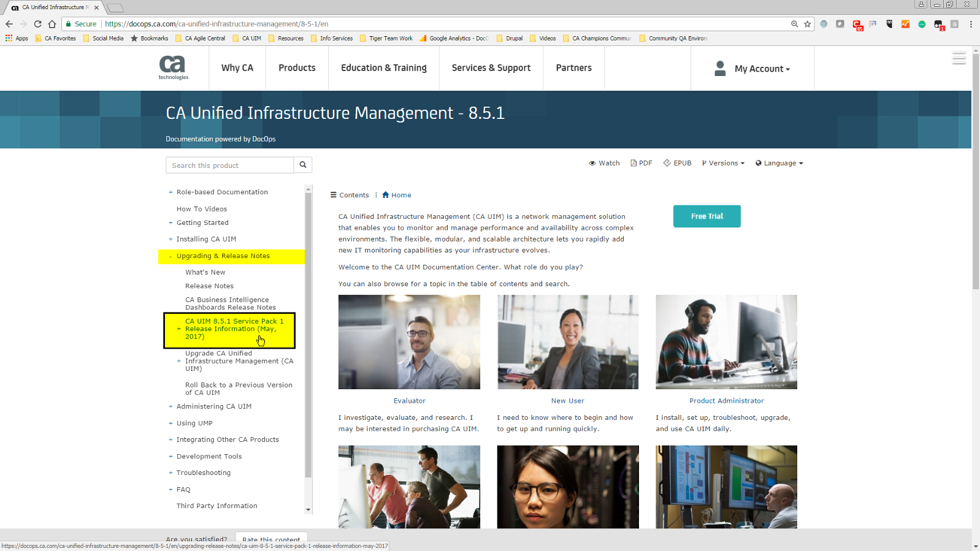This screenshot has width=980, height=551.
Task: Open Google Analytics bookmark
Action: click(x=454, y=38)
